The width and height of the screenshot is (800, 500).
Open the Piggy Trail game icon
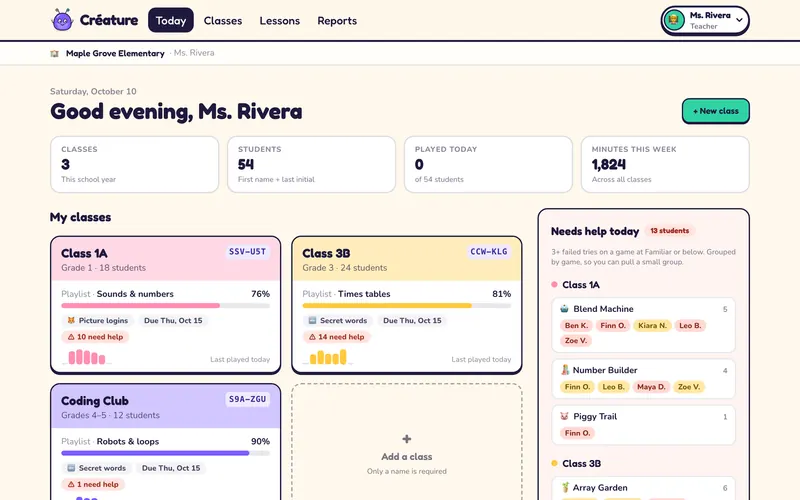564,416
